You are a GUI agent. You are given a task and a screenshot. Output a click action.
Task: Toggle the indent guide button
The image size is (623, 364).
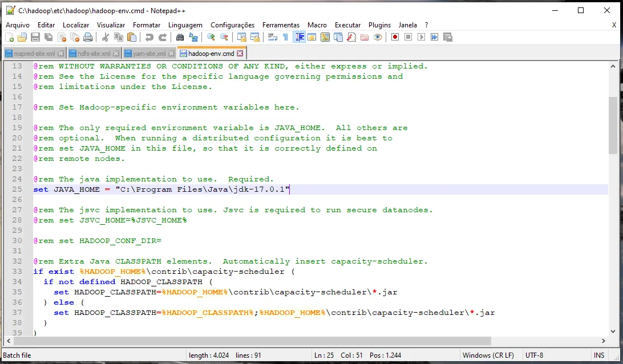pyautogui.click(x=299, y=38)
